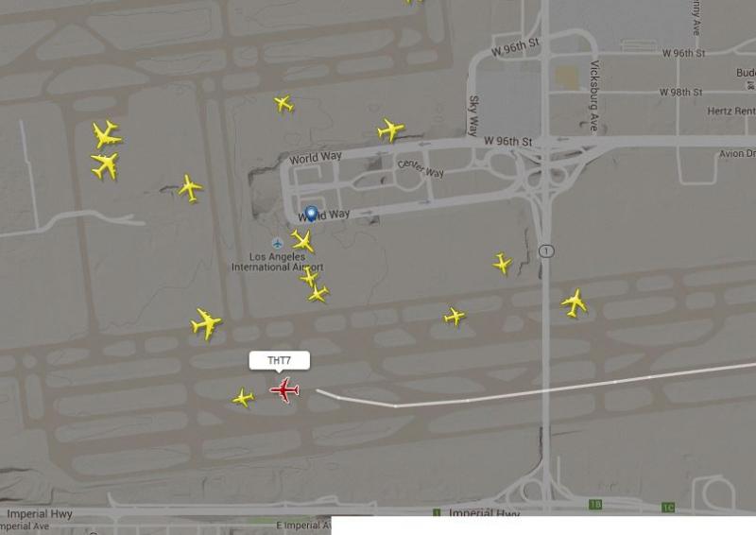The width and height of the screenshot is (756, 535).
Task: Click the THT7 callsign label popup
Action: [x=279, y=361]
